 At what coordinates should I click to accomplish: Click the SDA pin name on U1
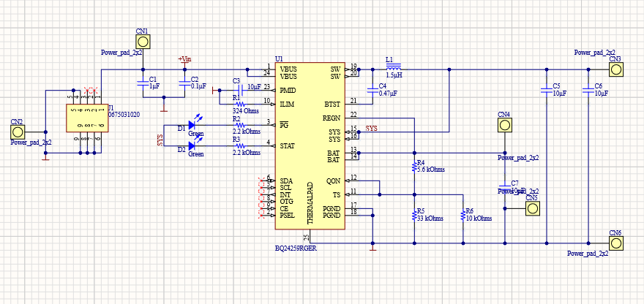[287, 180]
